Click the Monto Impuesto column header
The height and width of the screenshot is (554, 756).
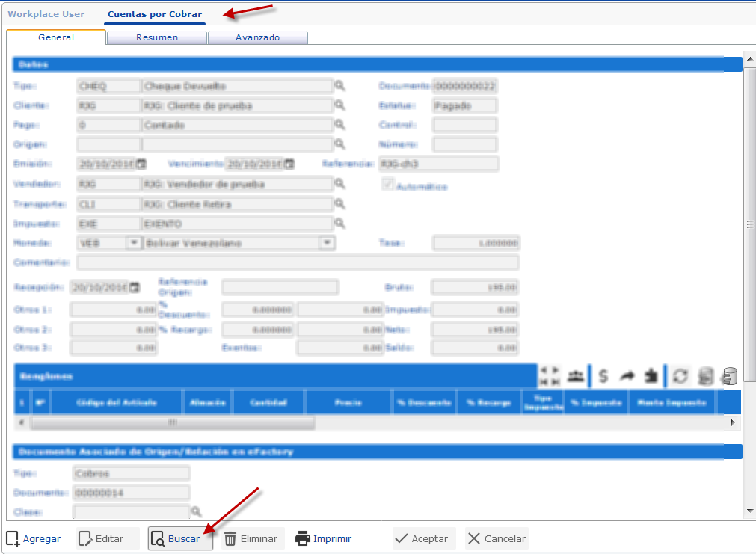click(672, 402)
